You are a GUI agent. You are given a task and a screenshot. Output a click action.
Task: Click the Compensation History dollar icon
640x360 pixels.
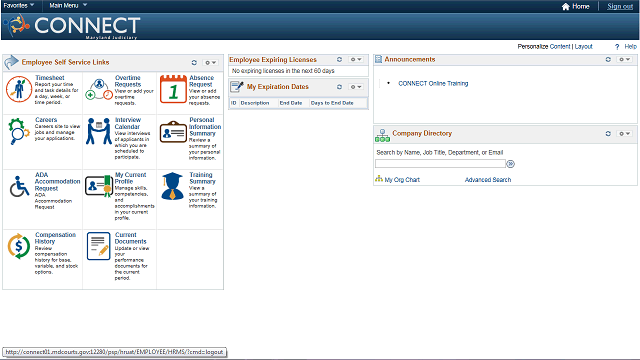click(19, 246)
